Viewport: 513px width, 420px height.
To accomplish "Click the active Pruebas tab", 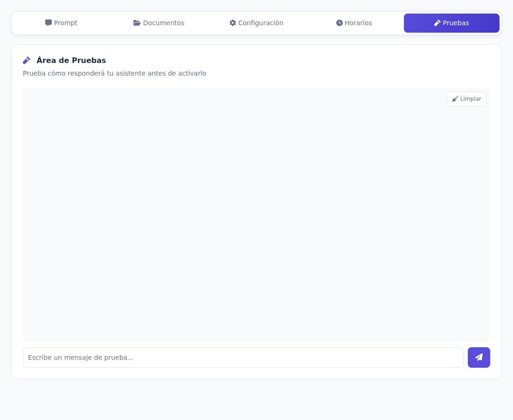I will coord(451,23).
